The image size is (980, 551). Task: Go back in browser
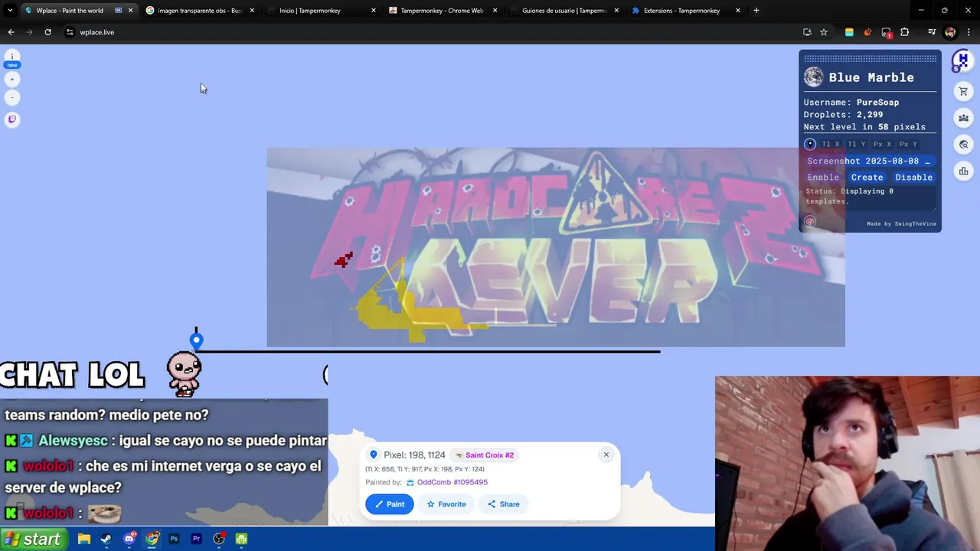pyautogui.click(x=11, y=32)
